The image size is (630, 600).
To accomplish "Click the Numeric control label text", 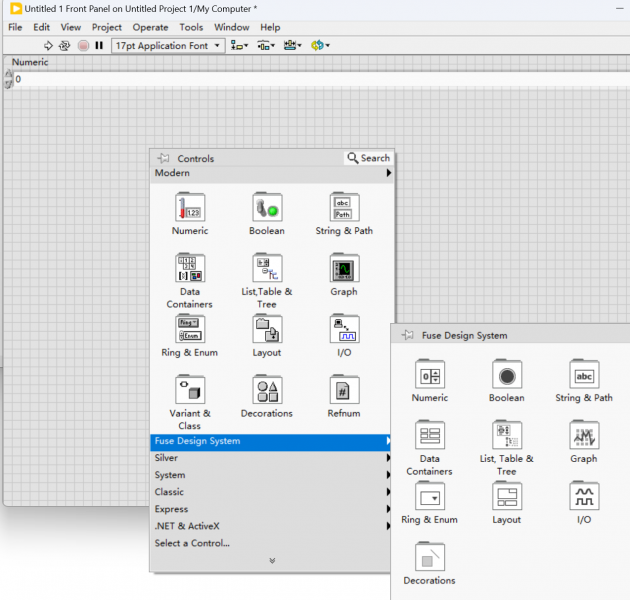I will [x=30, y=62].
